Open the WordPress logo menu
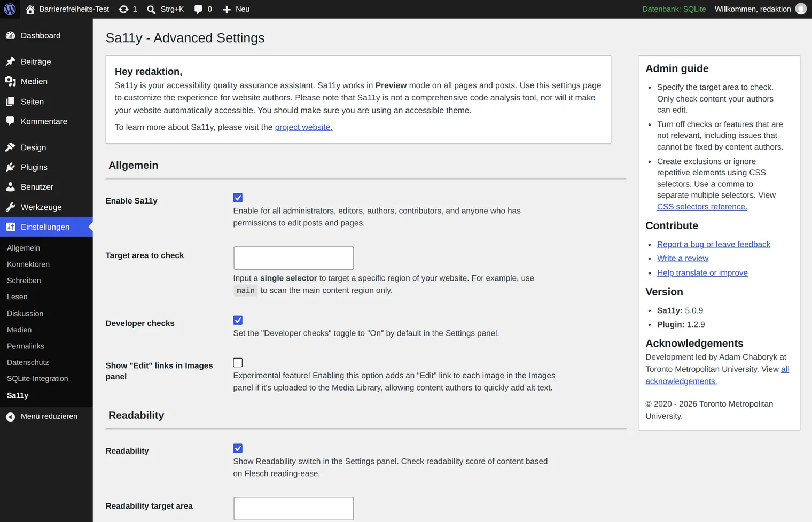Image resolution: width=812 pixels, height=522 pixels. coord(10,9)
